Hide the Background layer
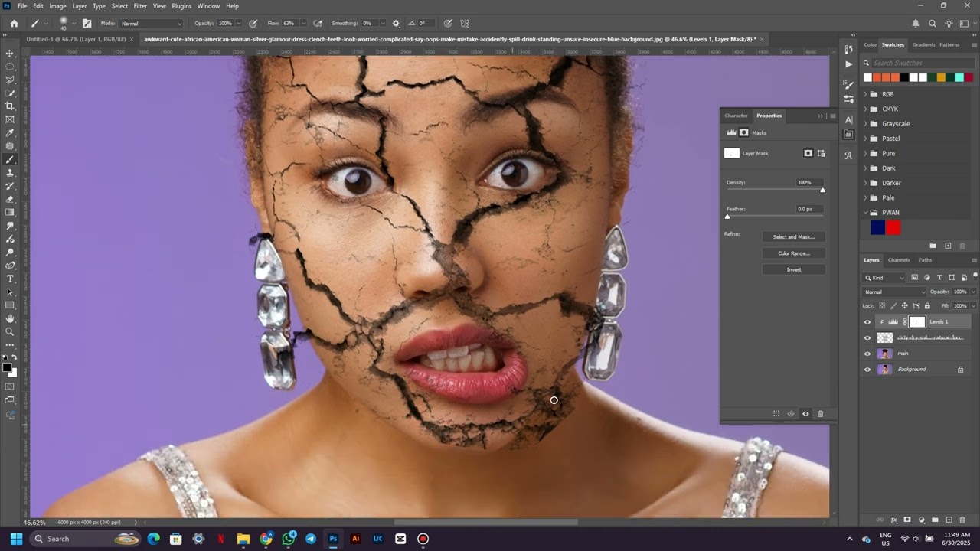This screenshot has width=980, height=551. point(867,370)
